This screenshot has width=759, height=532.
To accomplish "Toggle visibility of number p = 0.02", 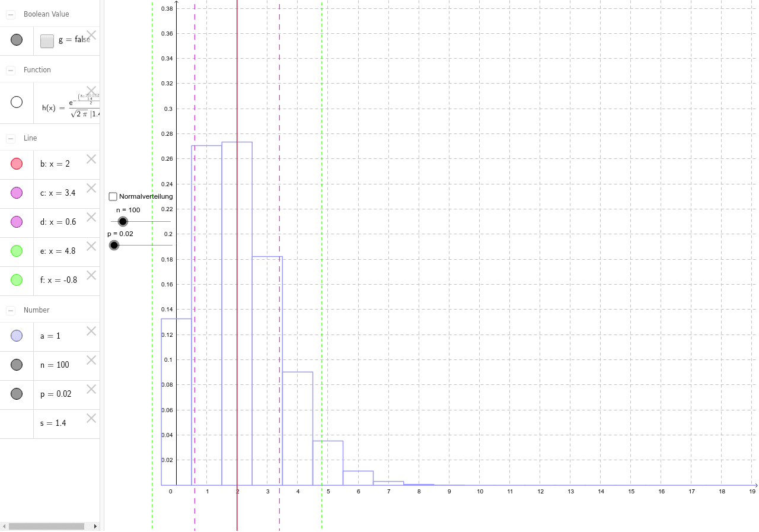I will point(17,394).
